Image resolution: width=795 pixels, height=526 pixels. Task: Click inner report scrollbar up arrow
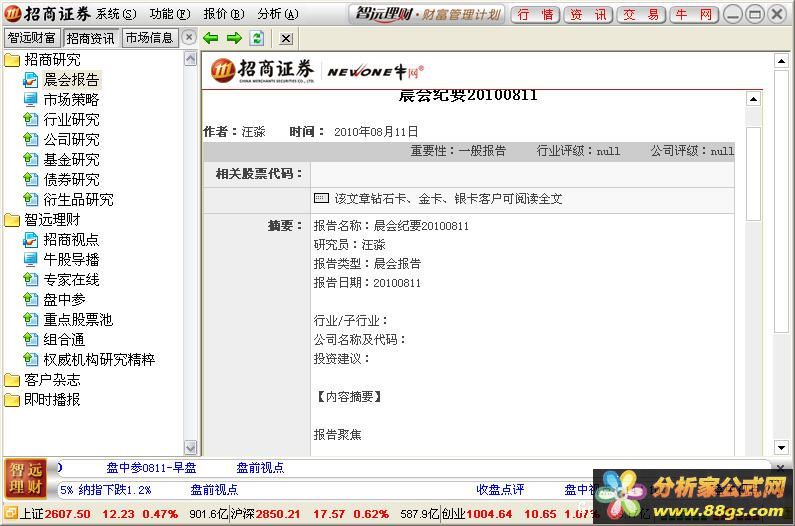(x=753, y=99)
